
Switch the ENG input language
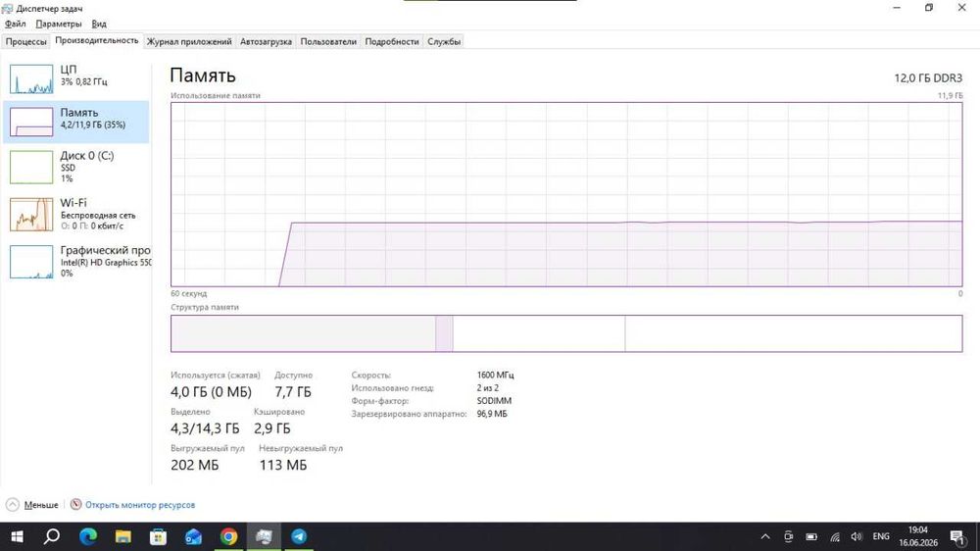(881, 536)
